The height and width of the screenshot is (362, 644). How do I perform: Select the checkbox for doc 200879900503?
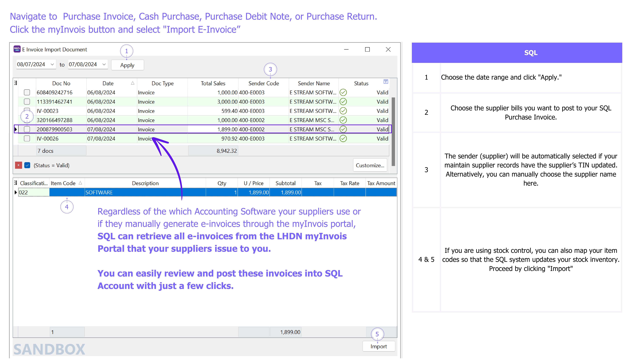(x=27, y=129)
